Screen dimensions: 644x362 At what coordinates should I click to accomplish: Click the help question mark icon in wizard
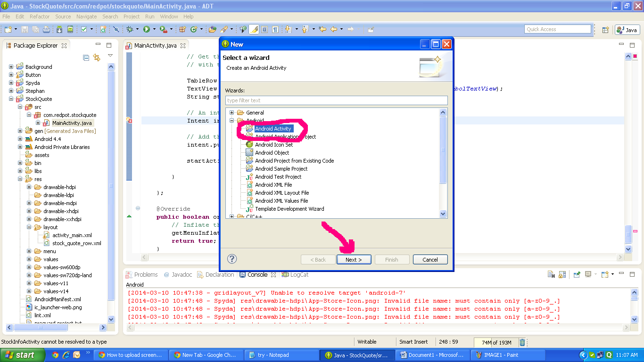(232, 259)
